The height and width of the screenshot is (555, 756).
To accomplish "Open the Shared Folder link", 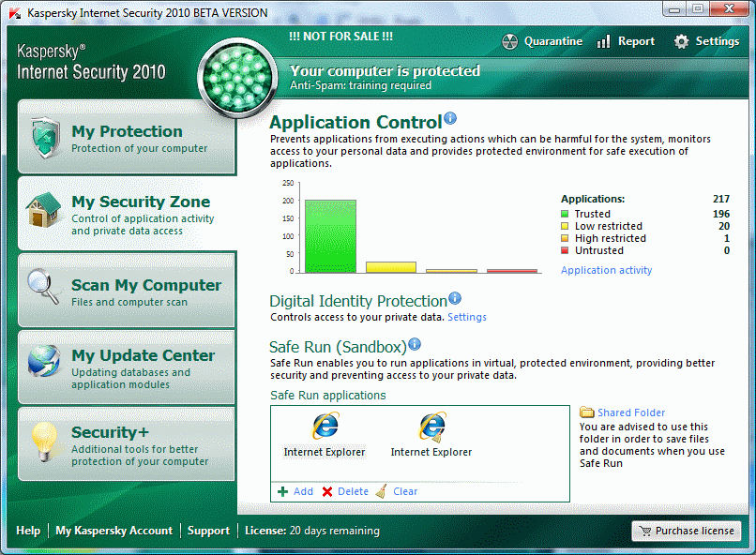I will point(631,412).
